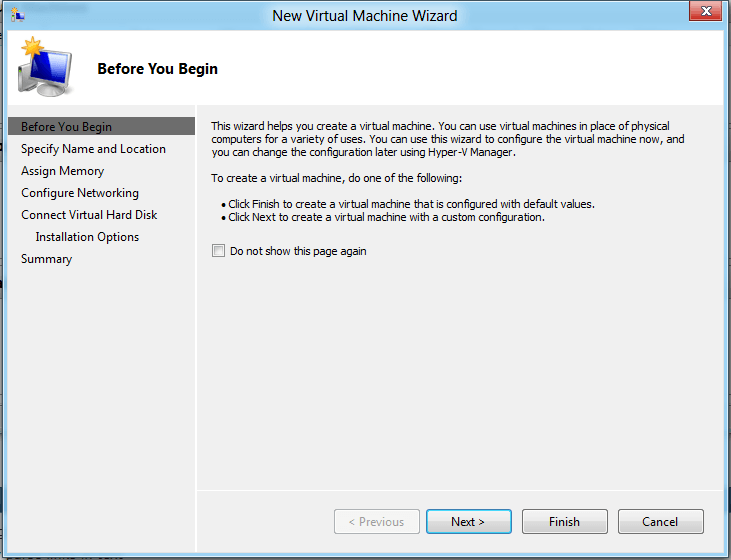Click the wizard icon in the title bar

click(x=17, y=16)
